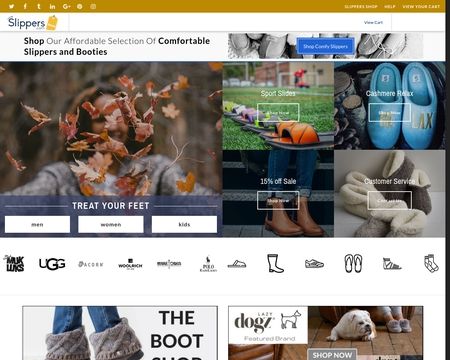Viewport: 450px width, 360px height.
Task: Click the button under Customer Service
Action: point(389,201)
